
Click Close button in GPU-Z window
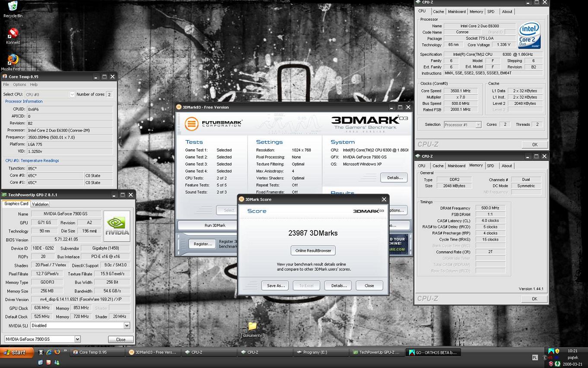click(x=121, y=339)
